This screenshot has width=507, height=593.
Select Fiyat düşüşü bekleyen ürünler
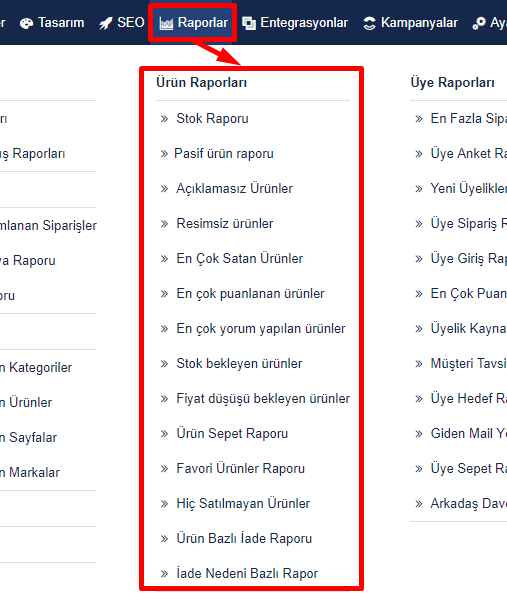pyautogui.click(x=263, y=398)
